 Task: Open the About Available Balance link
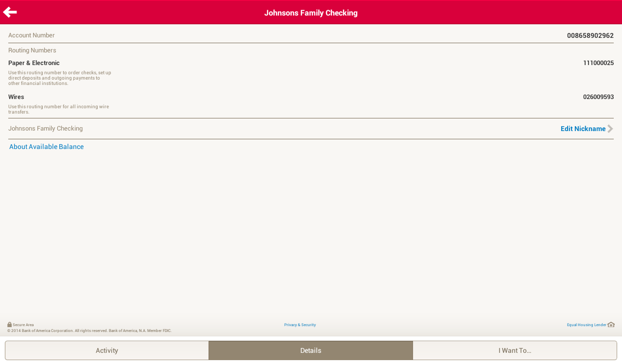tap(47, 147)
